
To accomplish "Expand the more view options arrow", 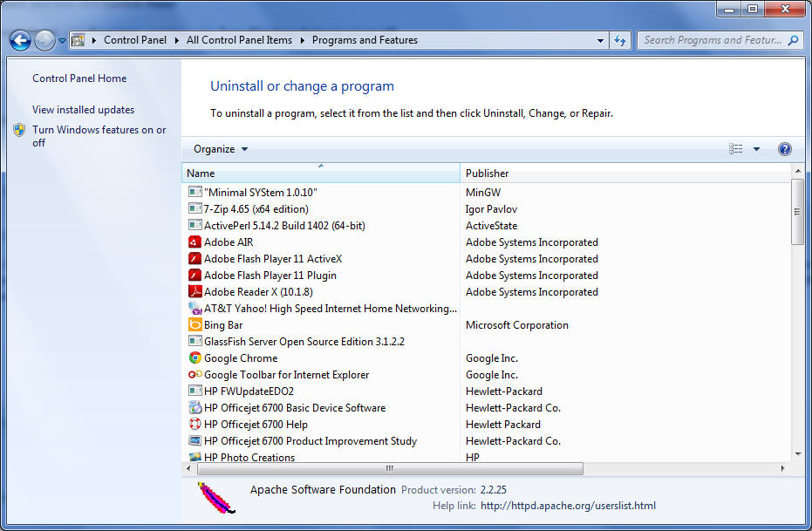I will [x=756, y=149].
